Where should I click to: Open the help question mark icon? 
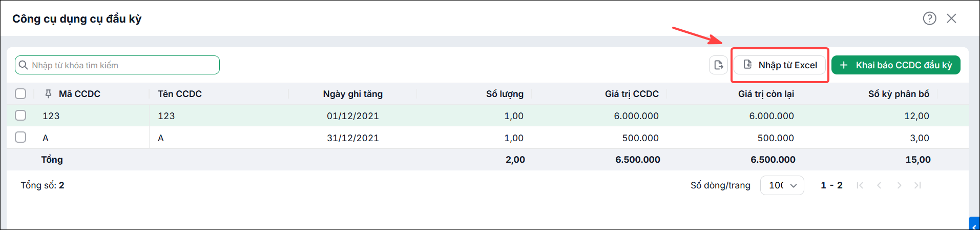coord(929,18)
